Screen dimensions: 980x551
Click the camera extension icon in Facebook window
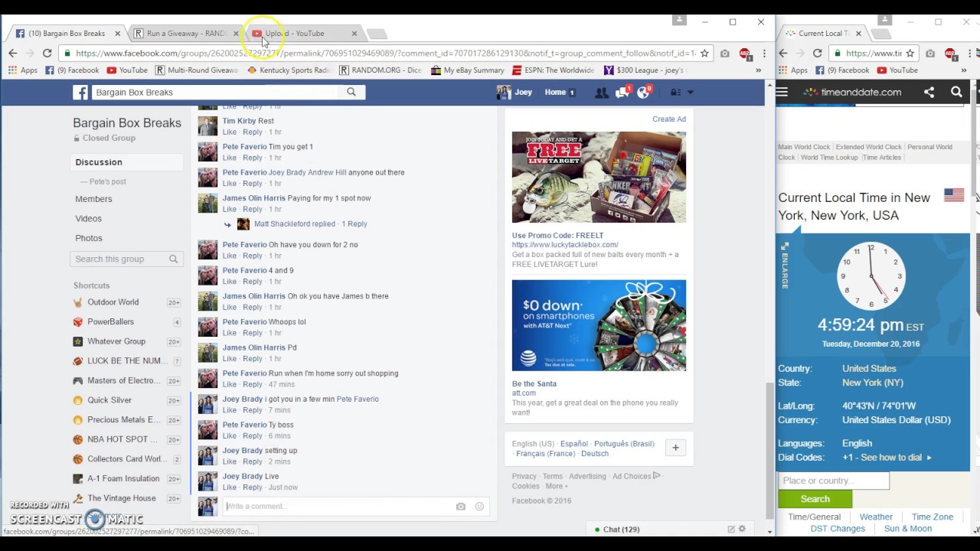click(x=725, y=54)
